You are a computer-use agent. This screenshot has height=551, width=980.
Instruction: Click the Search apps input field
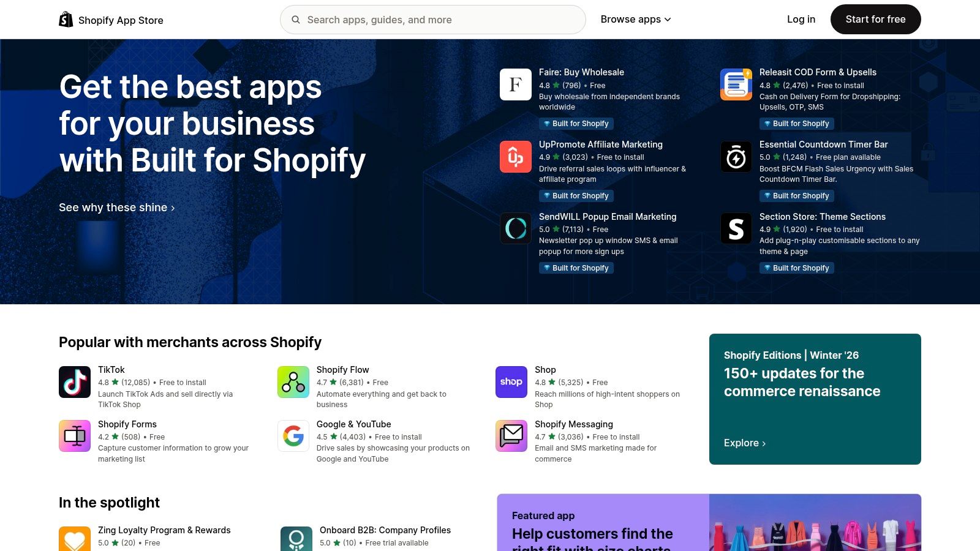pos(432,19)
